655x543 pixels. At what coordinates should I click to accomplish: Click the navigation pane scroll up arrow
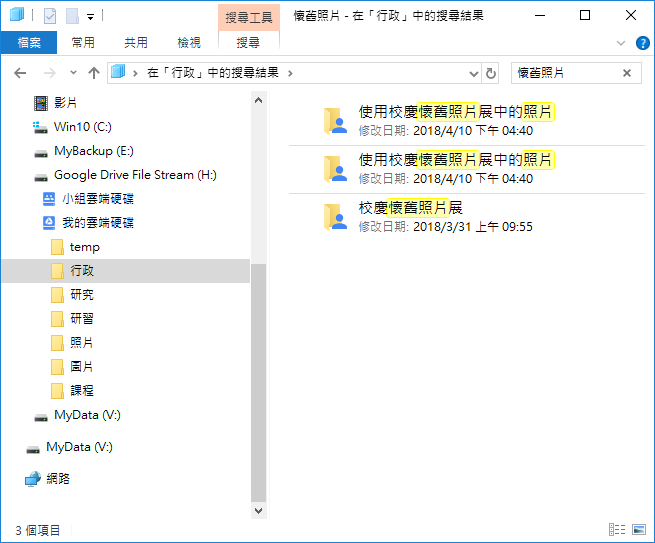(259, 100)
